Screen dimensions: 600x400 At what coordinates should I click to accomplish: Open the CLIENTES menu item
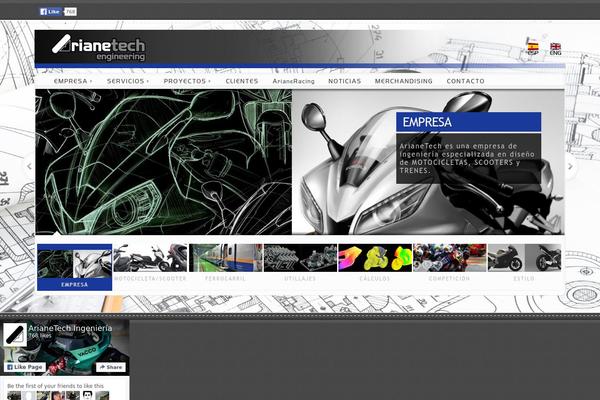pyautogui.click(x=242, y=81)
